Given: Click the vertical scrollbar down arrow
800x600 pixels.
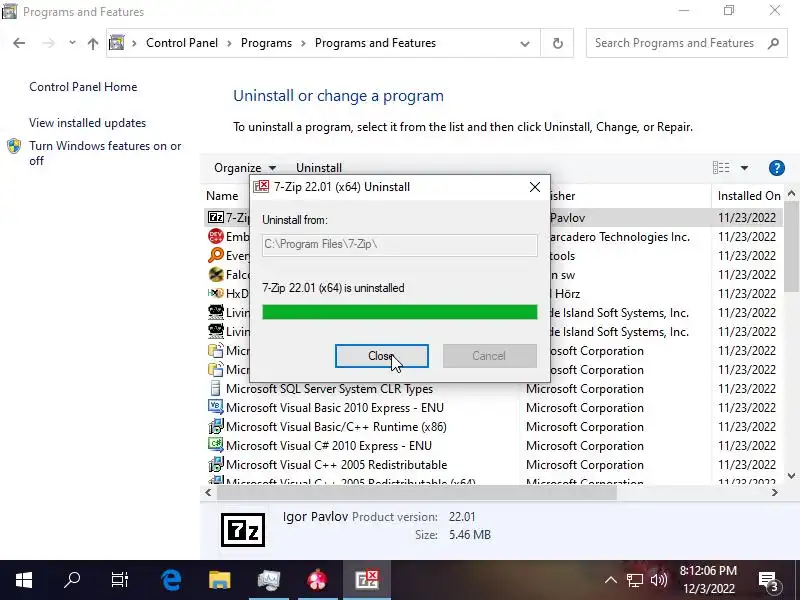Looking at the screenshot, I should click(791, 476).
